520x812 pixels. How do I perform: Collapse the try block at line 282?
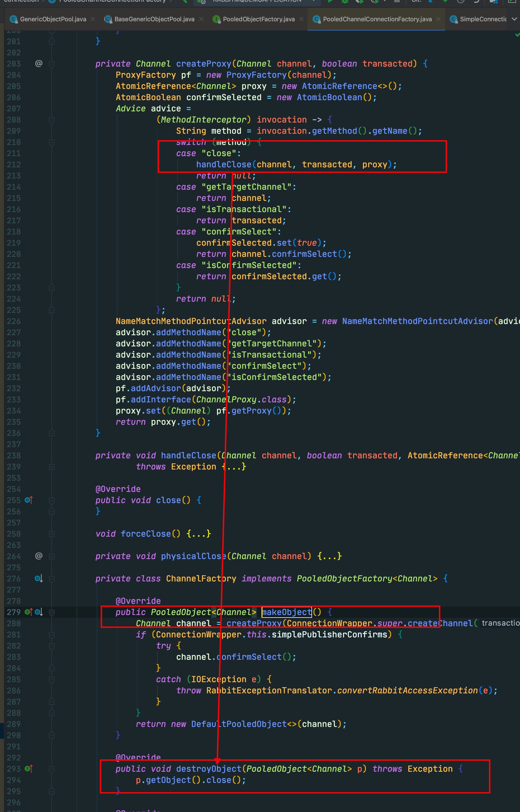(52, 646)
